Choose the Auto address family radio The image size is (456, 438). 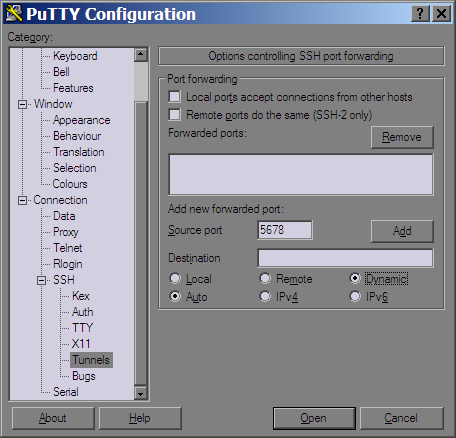(x=175, y=296)
